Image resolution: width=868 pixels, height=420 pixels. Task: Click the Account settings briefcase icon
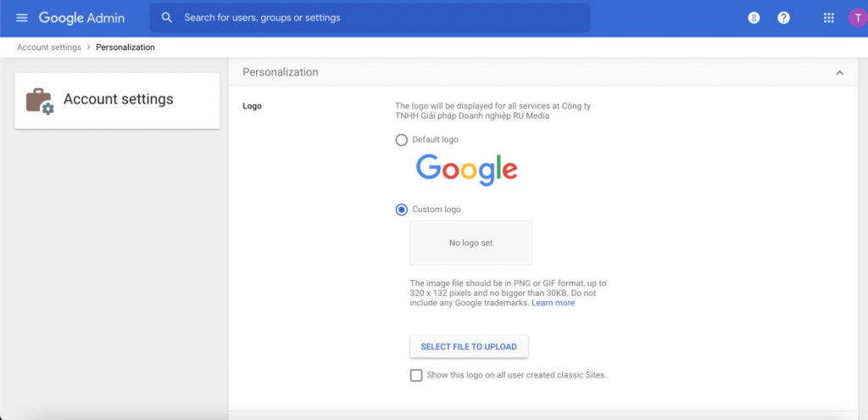40,101
